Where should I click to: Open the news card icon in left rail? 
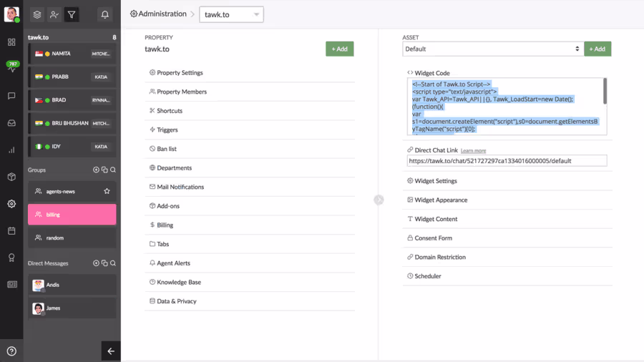click(x=12, y=285)
